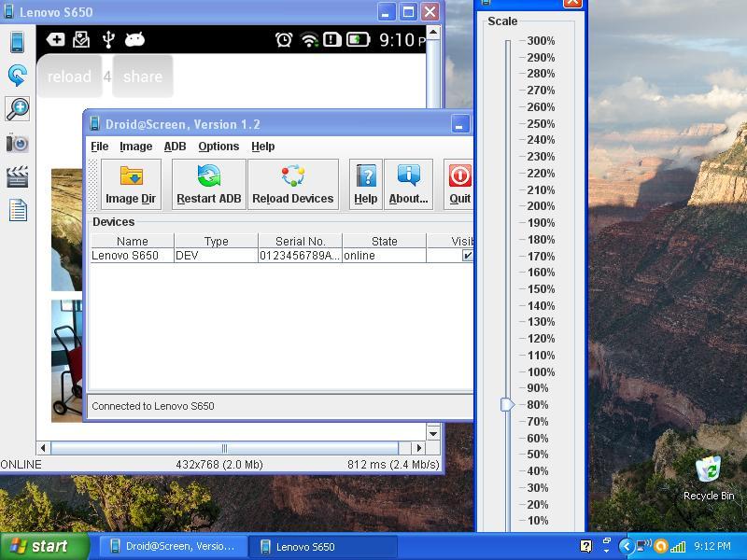Click the Reload Devices toolbar button
The image size is (747, 560).
click(293, 185)
